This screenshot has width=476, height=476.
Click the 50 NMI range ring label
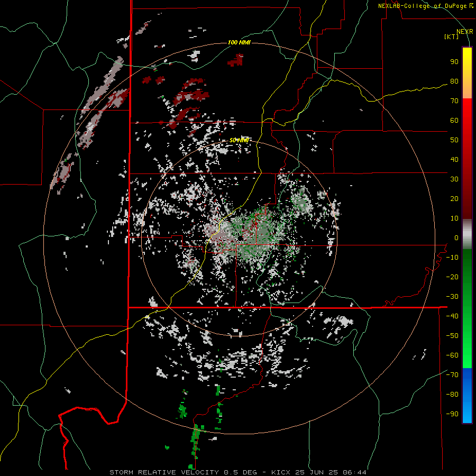tap(239, 140)
